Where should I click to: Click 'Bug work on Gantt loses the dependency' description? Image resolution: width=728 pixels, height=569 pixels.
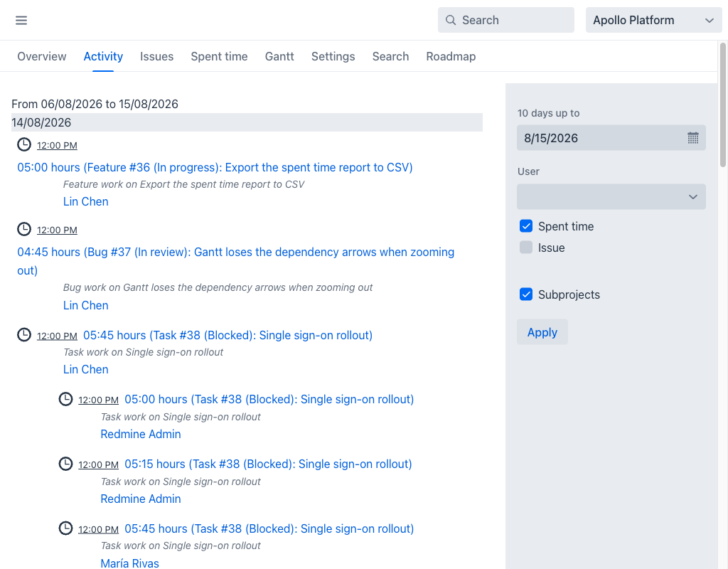pyautogui.click(x=218, y=287)
